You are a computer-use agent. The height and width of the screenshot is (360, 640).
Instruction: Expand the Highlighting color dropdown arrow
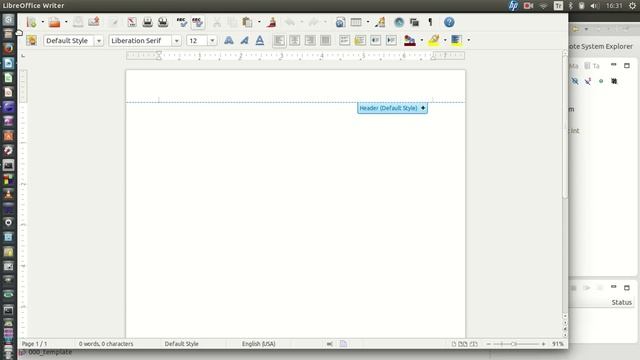(445, 40)
